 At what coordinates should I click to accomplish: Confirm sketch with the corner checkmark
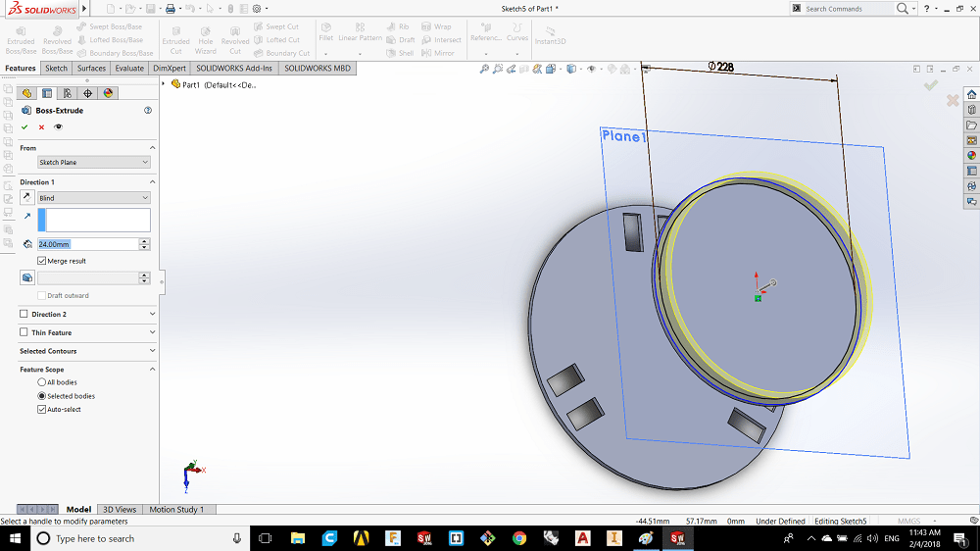tap(931, 85)
